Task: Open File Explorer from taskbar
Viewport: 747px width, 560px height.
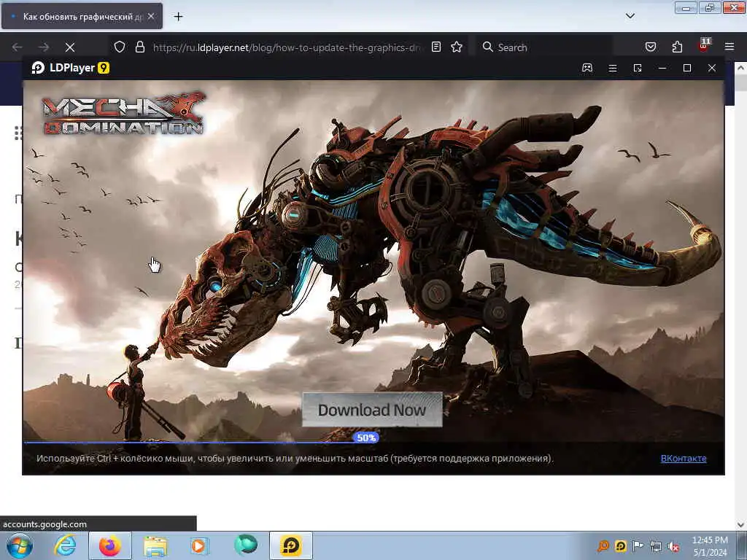Action: [155, 545]
